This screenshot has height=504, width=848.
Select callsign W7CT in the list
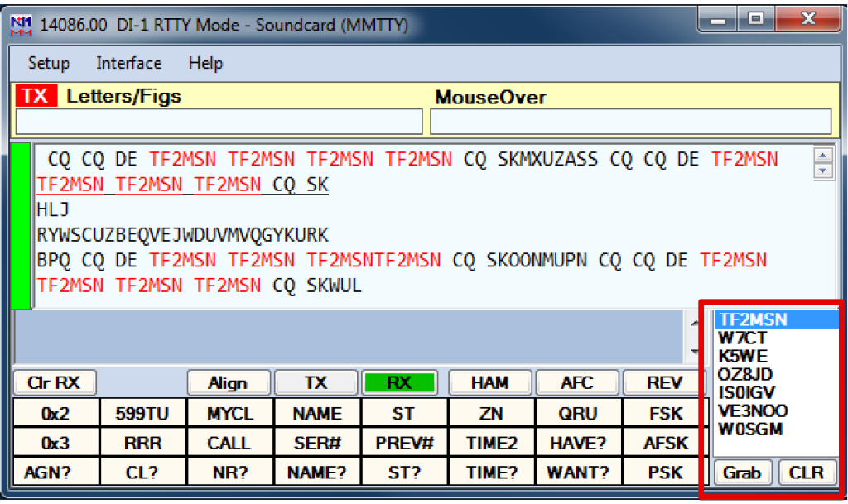pos(743,338)
